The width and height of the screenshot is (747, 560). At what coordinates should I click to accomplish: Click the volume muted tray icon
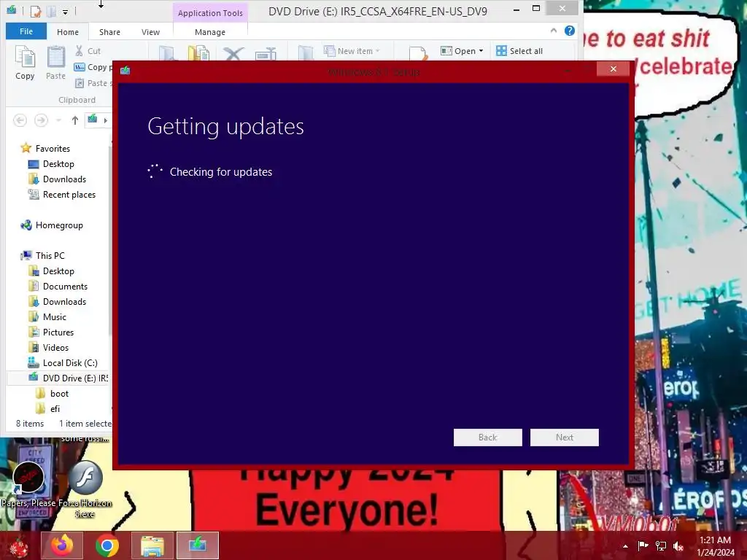click(678, 546)
